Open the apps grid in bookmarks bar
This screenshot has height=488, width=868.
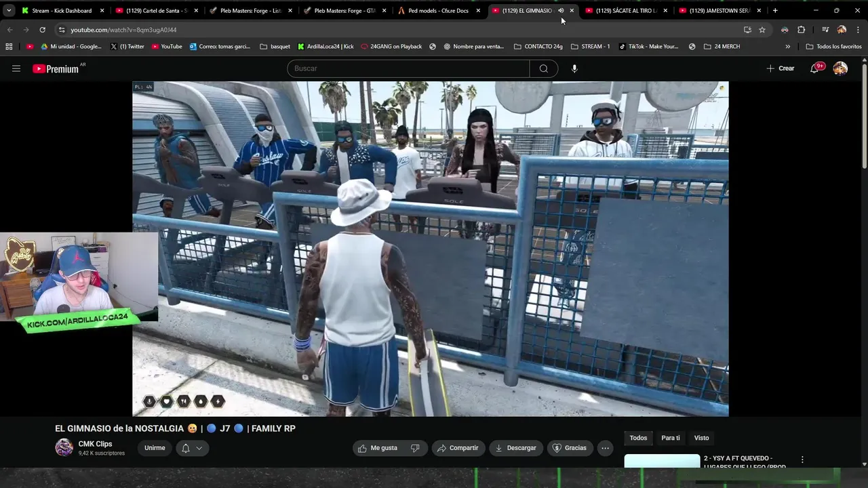[x=9, y=47]
